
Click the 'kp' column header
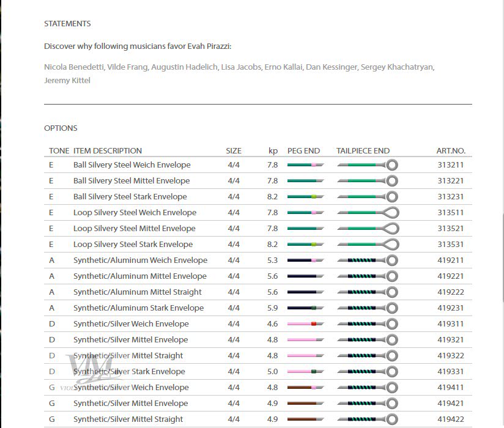(x=273, y=151)
